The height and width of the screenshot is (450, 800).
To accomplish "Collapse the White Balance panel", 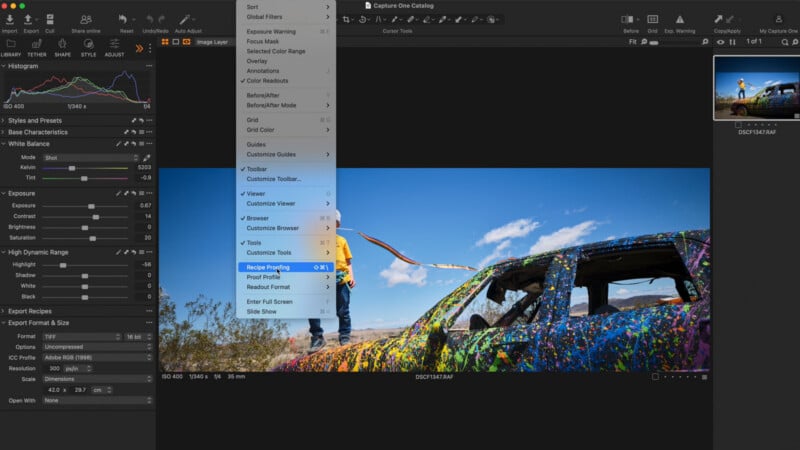I will (x=3, y=144).
